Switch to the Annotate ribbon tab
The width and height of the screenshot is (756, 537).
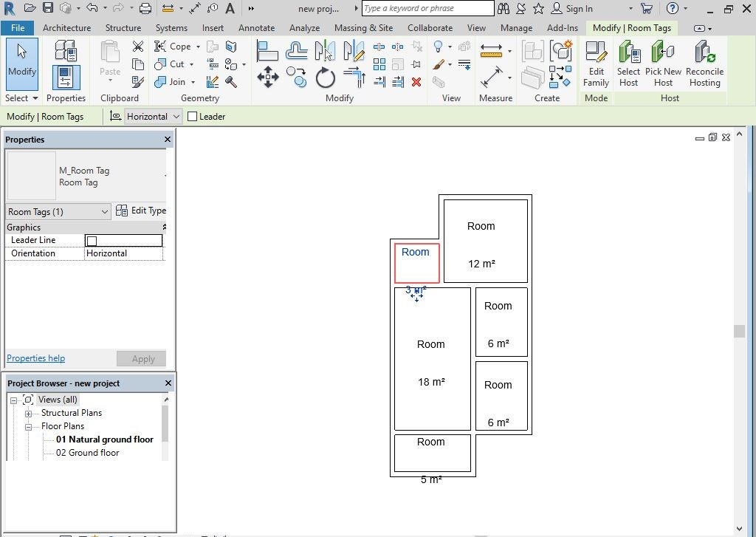click(x=256, y=28)
